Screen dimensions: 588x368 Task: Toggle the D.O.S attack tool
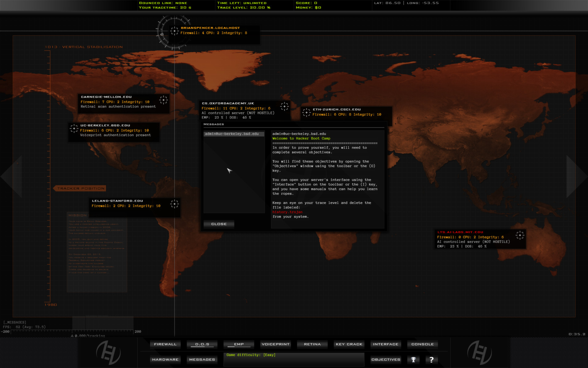point(202,344)
